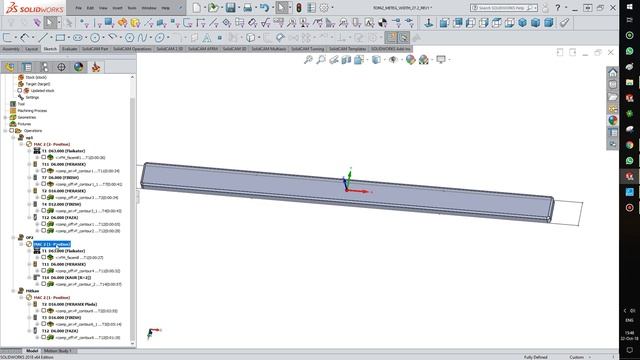
Task: Click SolidWorks Resources home icon in task pane
Action: click(613, 73)
